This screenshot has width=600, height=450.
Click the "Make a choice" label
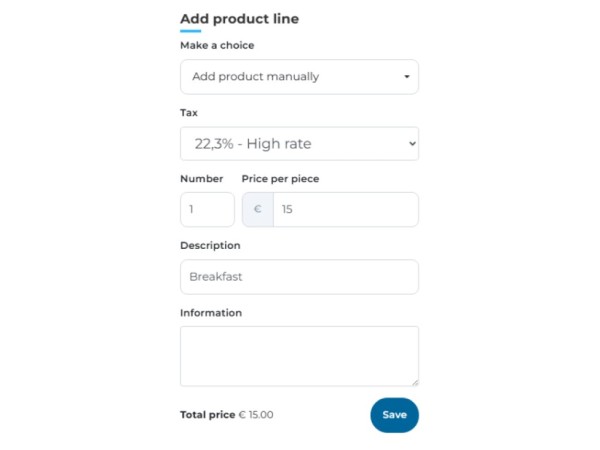[x=217, y=45]
